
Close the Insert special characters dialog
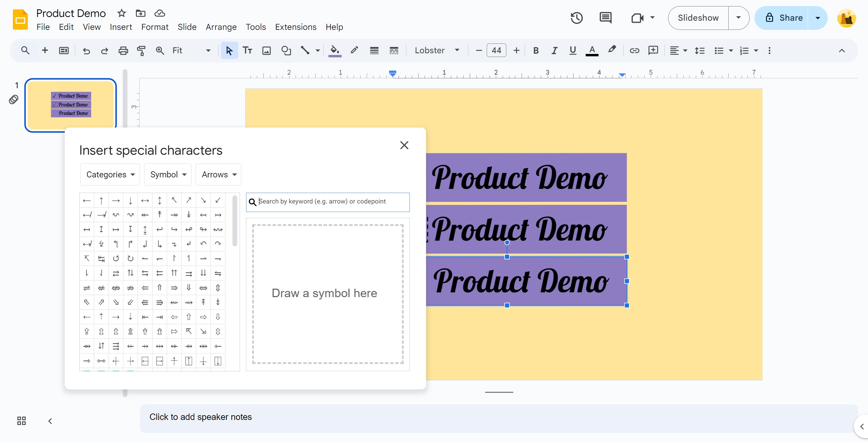click(404, 145)
